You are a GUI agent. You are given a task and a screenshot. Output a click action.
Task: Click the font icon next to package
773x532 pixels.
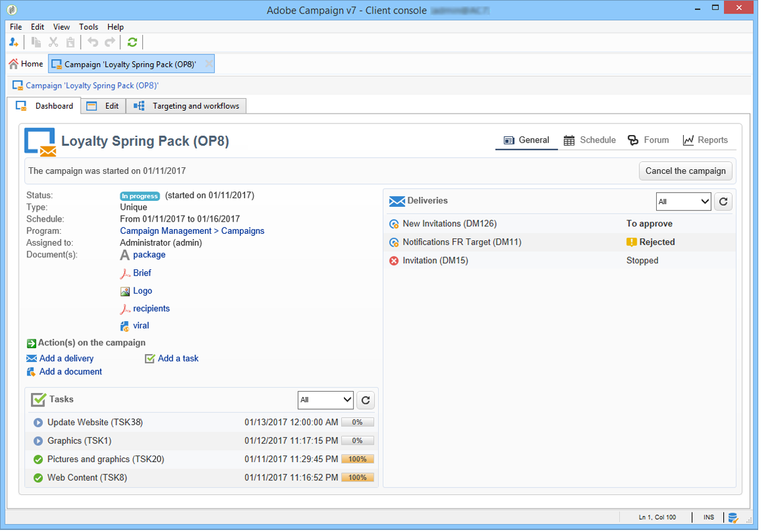point(125,255)
